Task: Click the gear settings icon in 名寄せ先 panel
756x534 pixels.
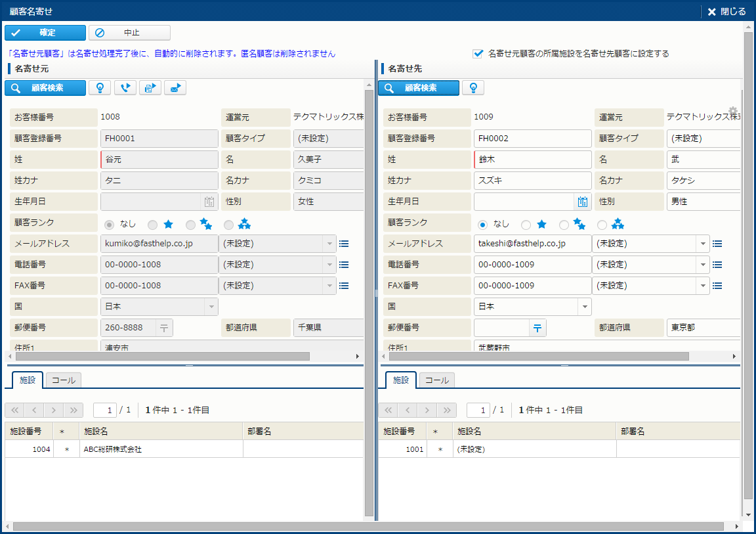Action: tap(733, 111)
